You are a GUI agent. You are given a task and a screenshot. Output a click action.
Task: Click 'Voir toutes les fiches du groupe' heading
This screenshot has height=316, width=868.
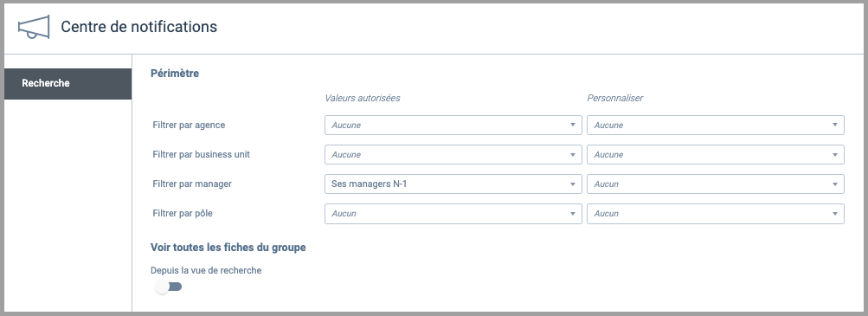[228, 248]
